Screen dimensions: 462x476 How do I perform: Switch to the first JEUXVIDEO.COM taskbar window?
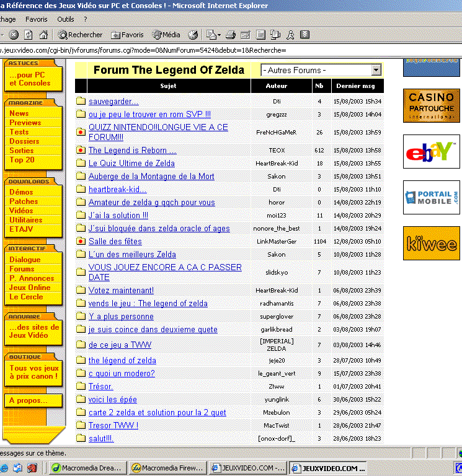click(248, 468)
